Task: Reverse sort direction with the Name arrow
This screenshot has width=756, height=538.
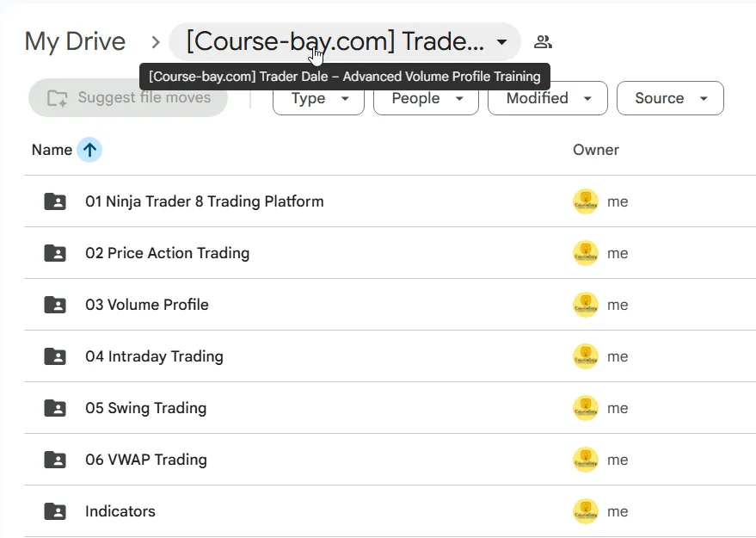Action: [89, 150]
